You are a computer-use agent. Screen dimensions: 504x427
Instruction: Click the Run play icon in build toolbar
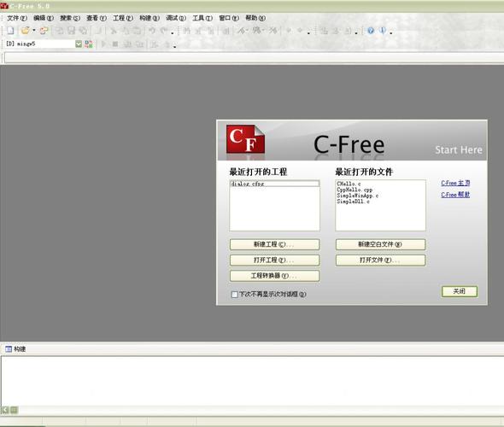click(x=103, y=44)
